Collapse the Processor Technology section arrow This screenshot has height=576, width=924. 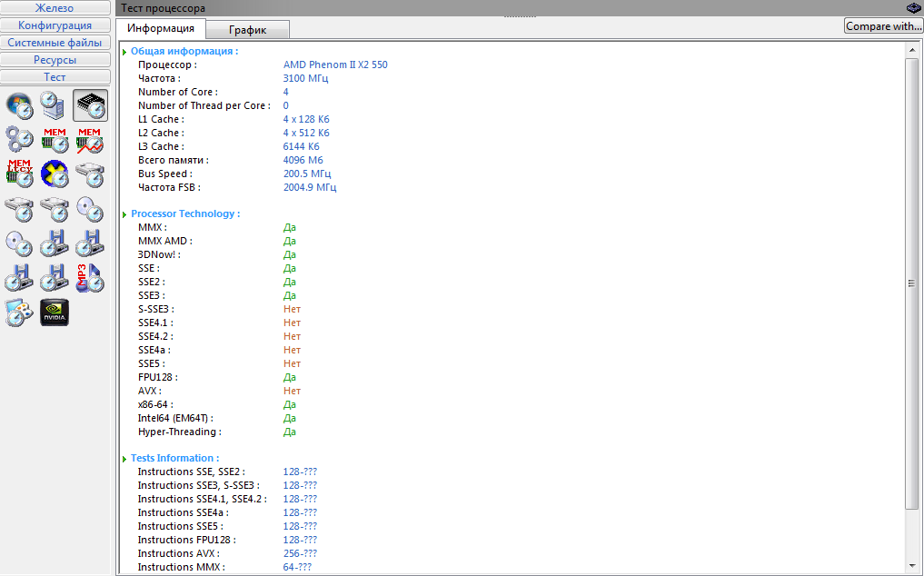(124, 214)
